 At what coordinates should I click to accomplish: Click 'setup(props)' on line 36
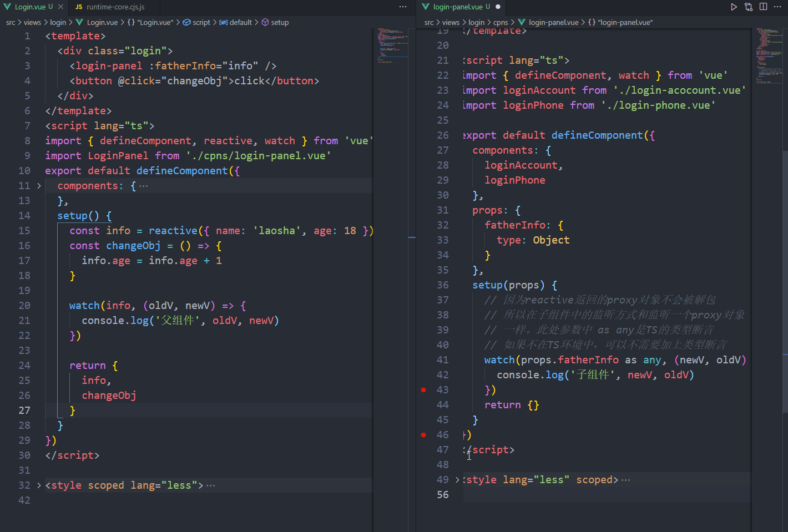pos(509,285)
